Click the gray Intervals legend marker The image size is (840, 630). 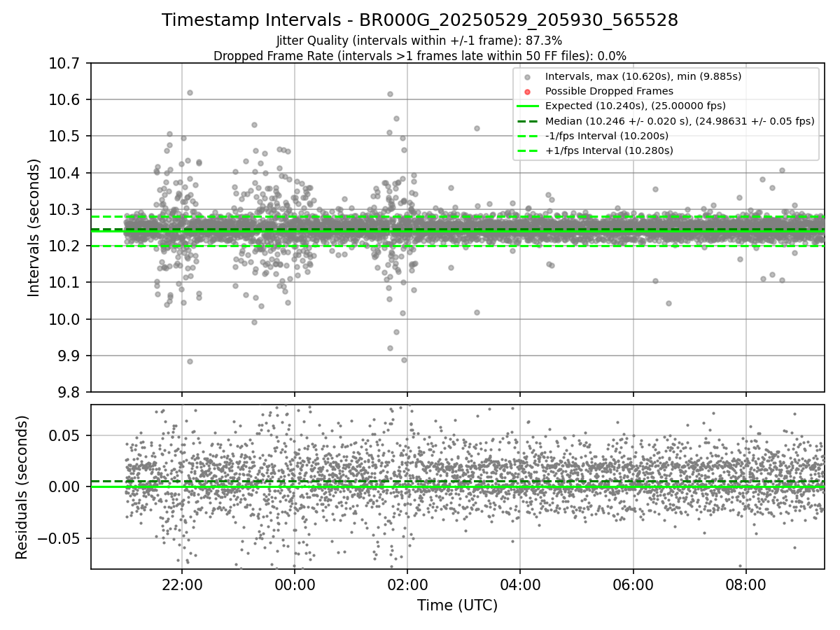tap(527, 77)
